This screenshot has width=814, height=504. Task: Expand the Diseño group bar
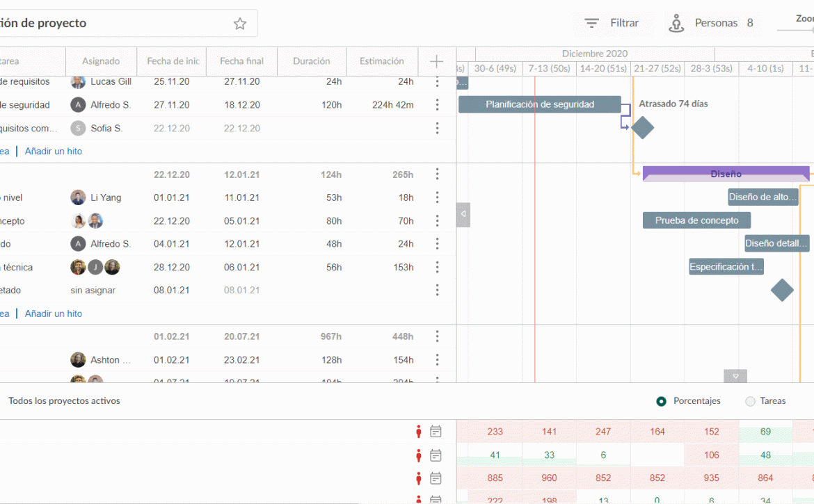click(x=726, y=174)
